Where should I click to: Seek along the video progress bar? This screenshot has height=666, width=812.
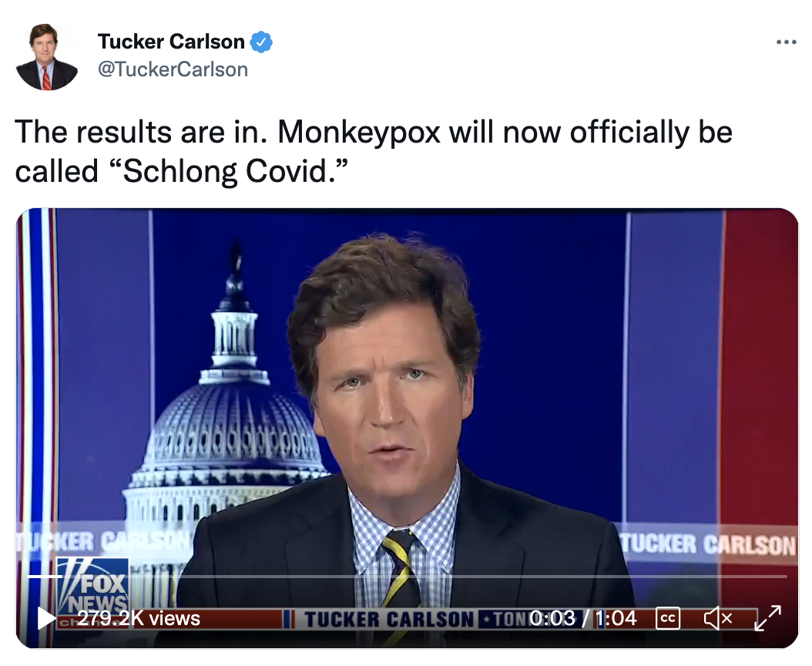(x=408, y=577)
